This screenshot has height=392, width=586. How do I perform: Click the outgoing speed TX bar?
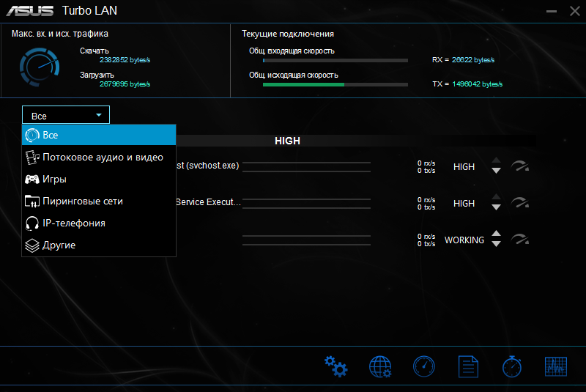click(x=335, y=84)
